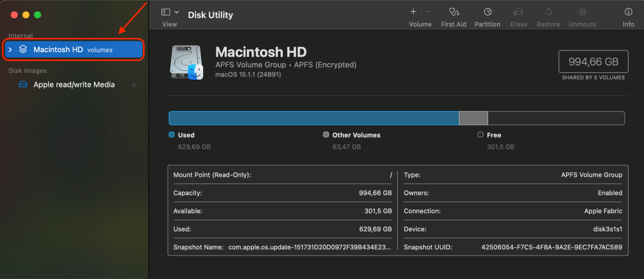Click the Snapshot Name value text
The width and height of the screenshot is (644, 279).
coord(310,247)
